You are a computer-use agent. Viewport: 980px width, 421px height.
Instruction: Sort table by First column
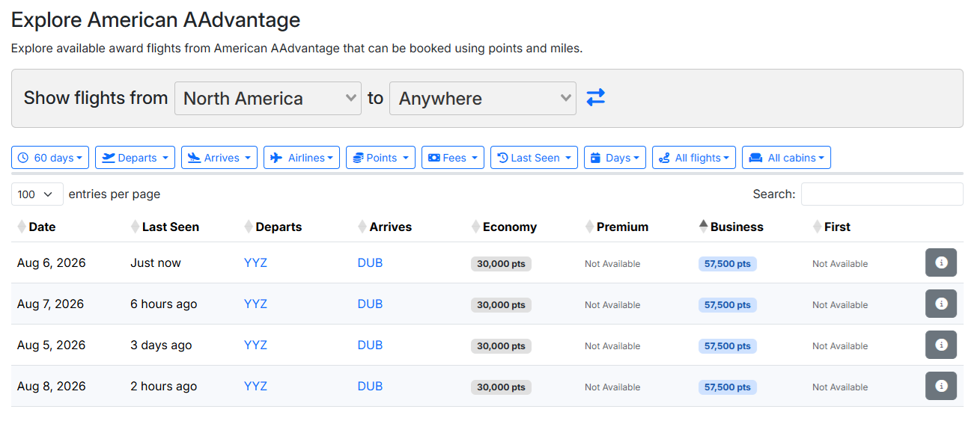[x=832, y=227]
